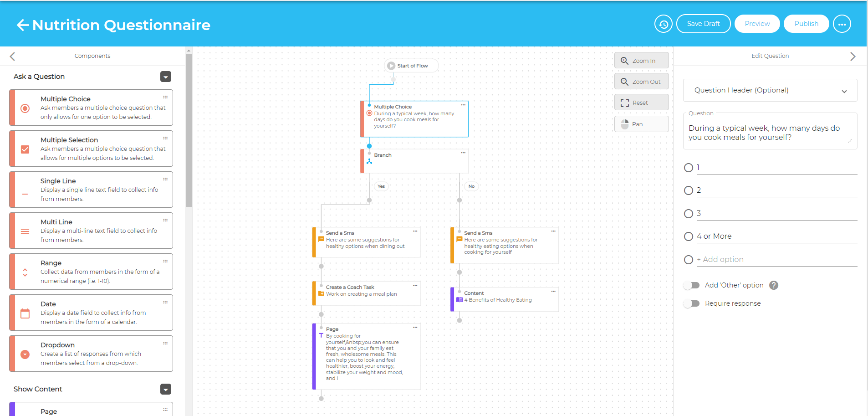Click drag handle on Single Line component card
Viewport: 868px width, 416px height.
pos(165,179)
